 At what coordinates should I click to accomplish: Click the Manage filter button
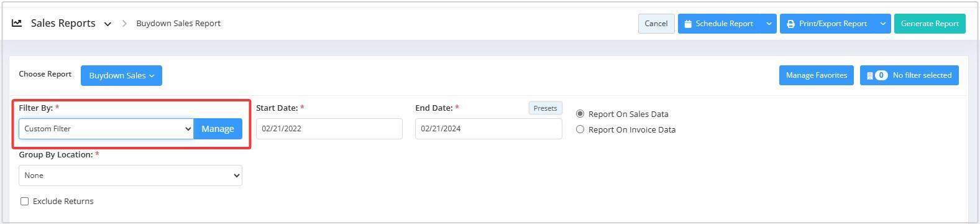coord(218,129)
